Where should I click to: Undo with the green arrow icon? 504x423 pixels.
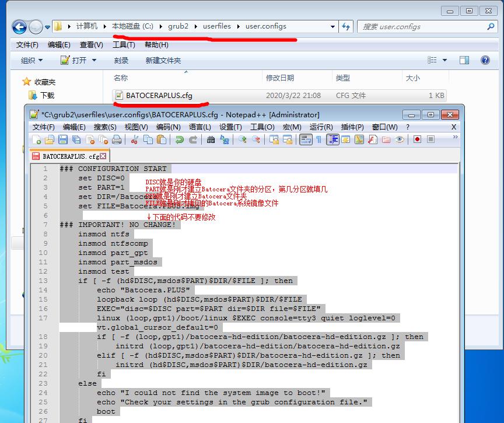click(179, 139)
